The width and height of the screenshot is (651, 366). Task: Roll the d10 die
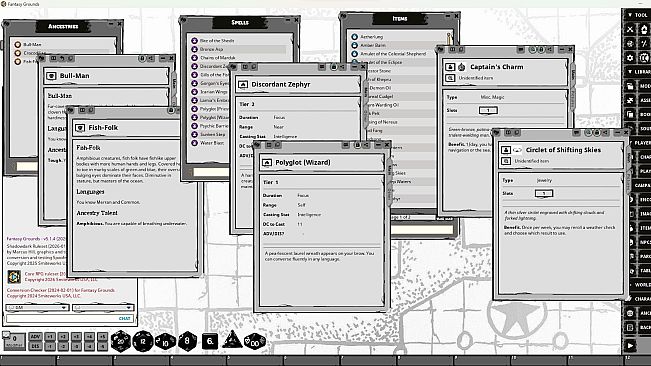click(x=165, y=342)
